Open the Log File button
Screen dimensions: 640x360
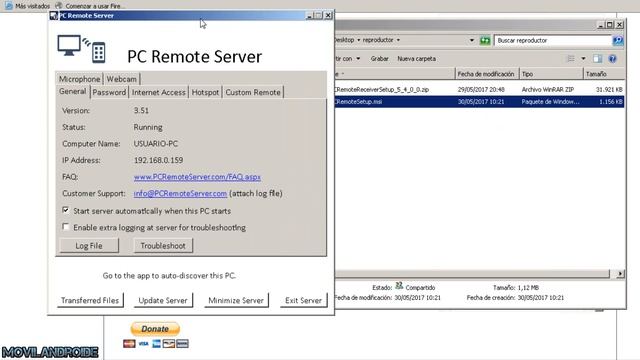[89, 246]
